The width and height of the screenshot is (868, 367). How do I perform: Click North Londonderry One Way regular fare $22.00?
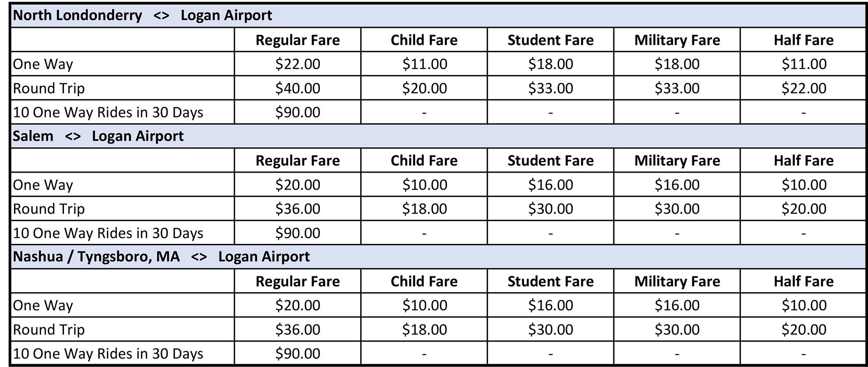298,64
